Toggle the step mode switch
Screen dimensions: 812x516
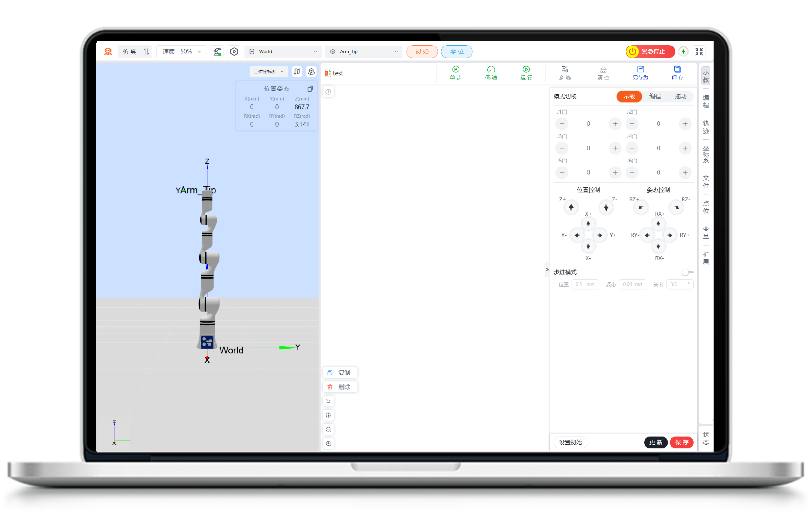(687, 272)
